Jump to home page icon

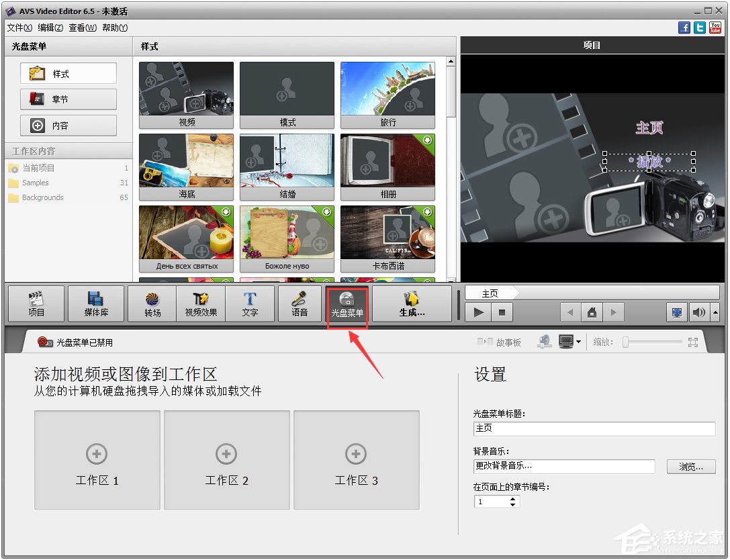pyautogui.click(x=592, y=312)
